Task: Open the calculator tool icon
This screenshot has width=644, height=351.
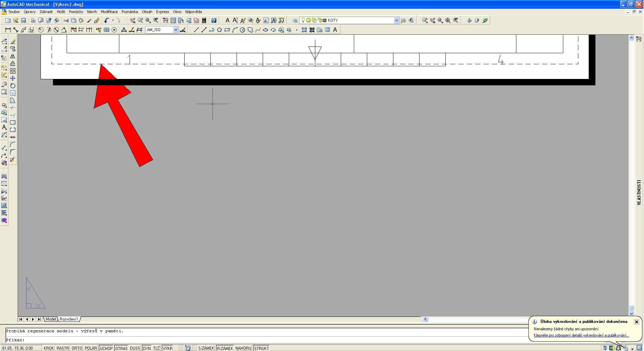Action: pos(204,20)
